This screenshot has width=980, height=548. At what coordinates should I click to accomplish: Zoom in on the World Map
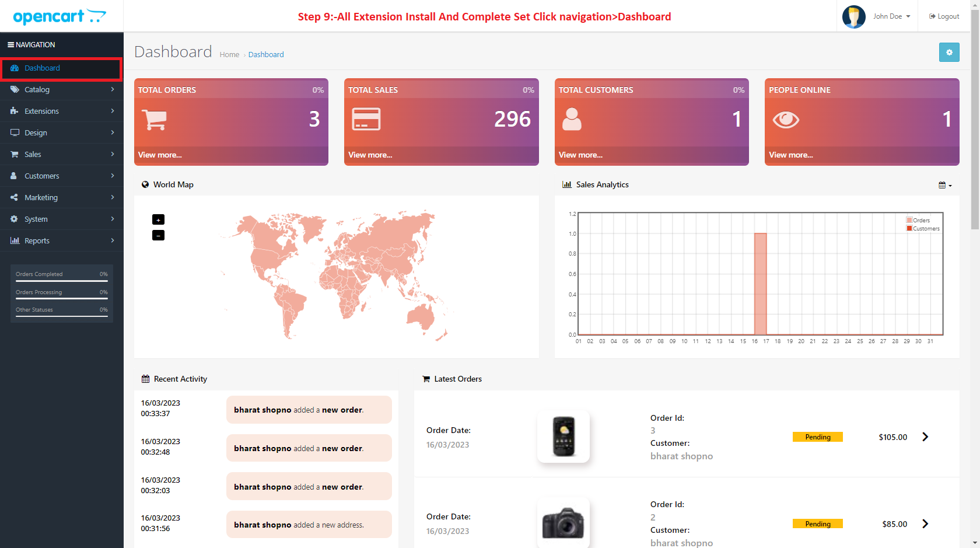(x=158, y=220)
